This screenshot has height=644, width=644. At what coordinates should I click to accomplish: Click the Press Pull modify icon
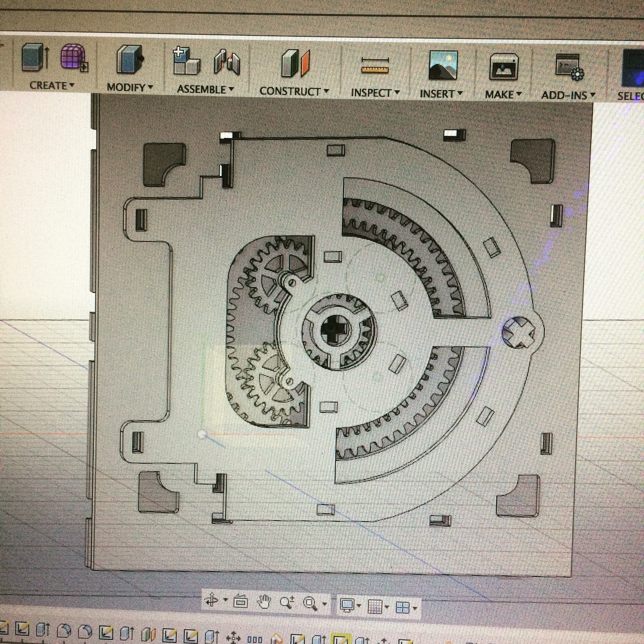129,59
